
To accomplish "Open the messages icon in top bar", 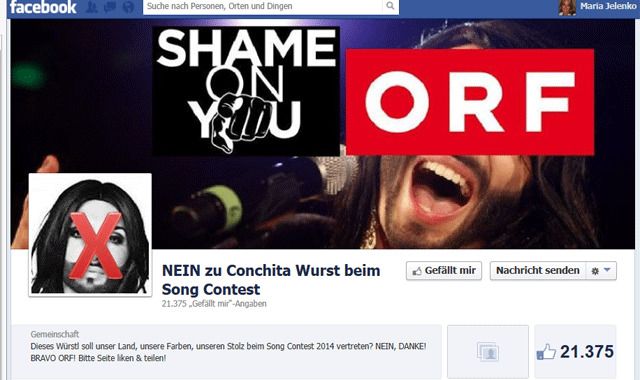I will [x=110, y=7].
